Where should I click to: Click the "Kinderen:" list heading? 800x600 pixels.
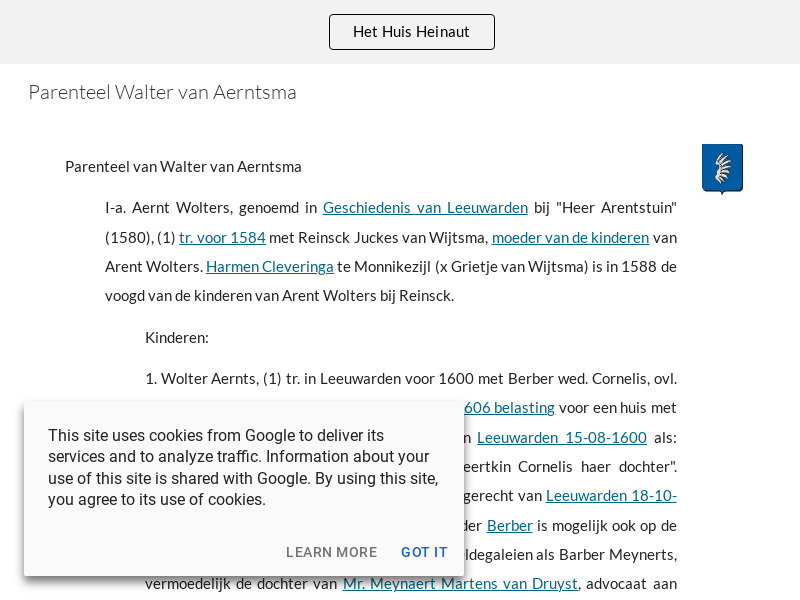[x=177, y=337]
